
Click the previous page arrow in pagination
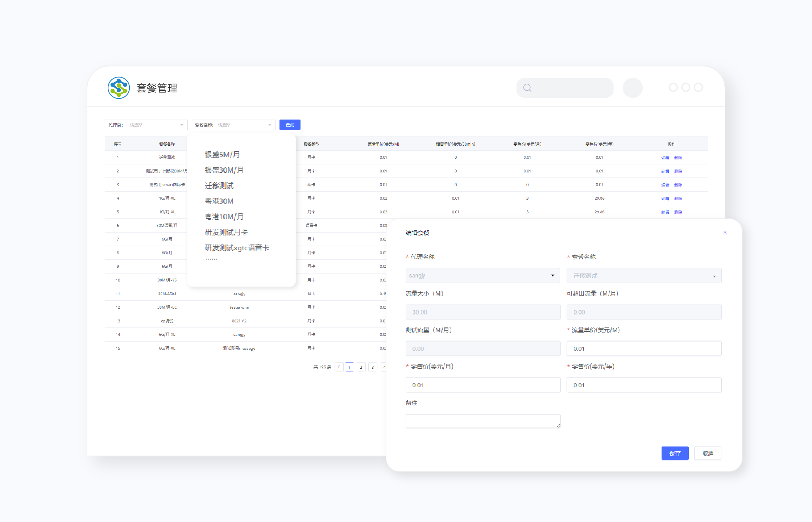[x=339, y=367]
